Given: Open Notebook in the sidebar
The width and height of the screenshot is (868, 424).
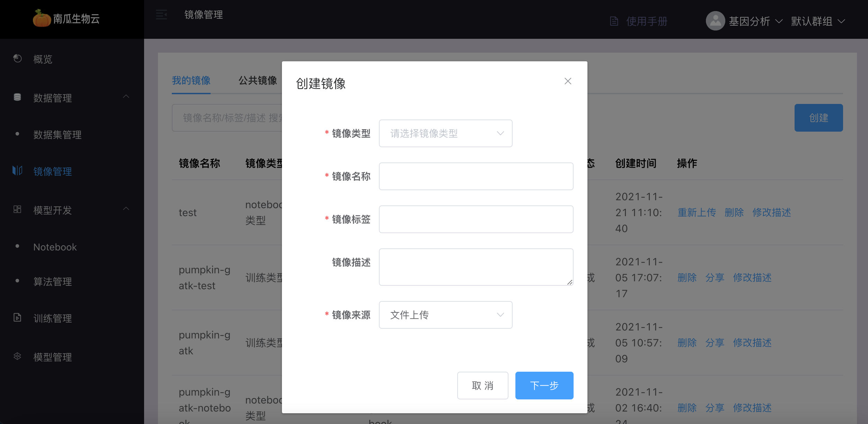Looking at the screenshot, I should click(x=55, y=247).
